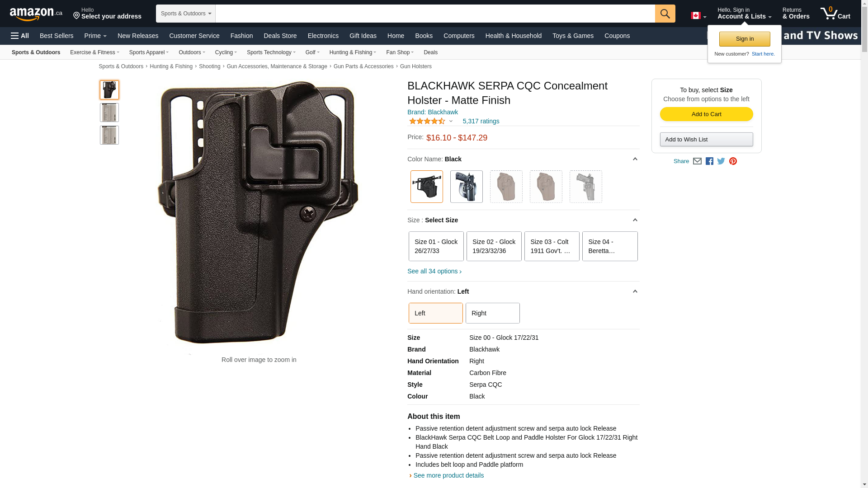Choose Size 02 - Glock 19/23/32/36
The height and width of the screenshot is (488, 868).
(494, 246)
